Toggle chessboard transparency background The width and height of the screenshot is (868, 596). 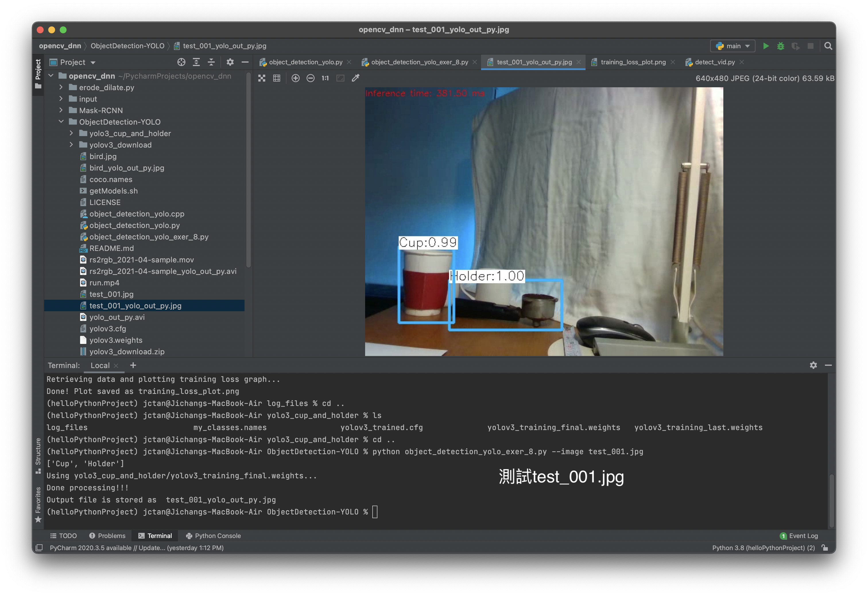tap(262, 78)
